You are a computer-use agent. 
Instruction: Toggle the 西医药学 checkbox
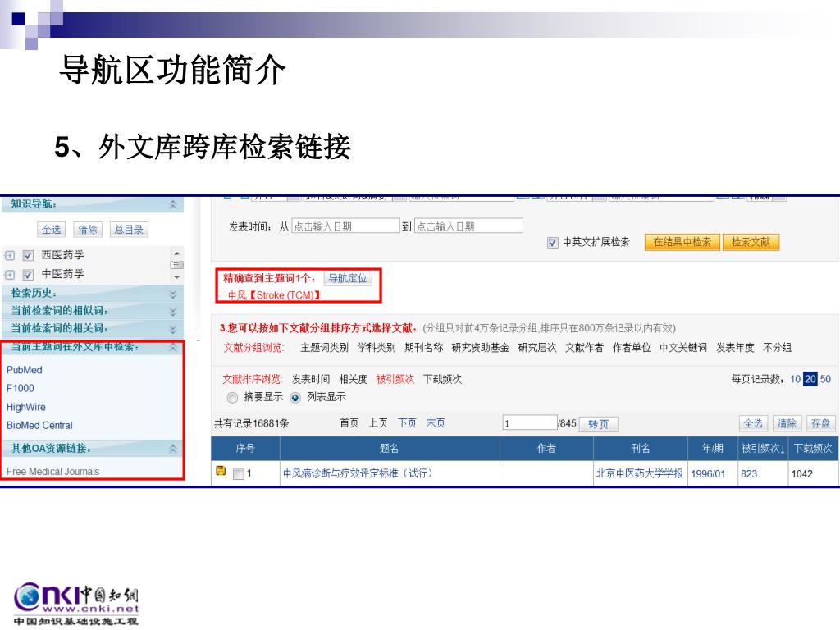coord(28,255)
